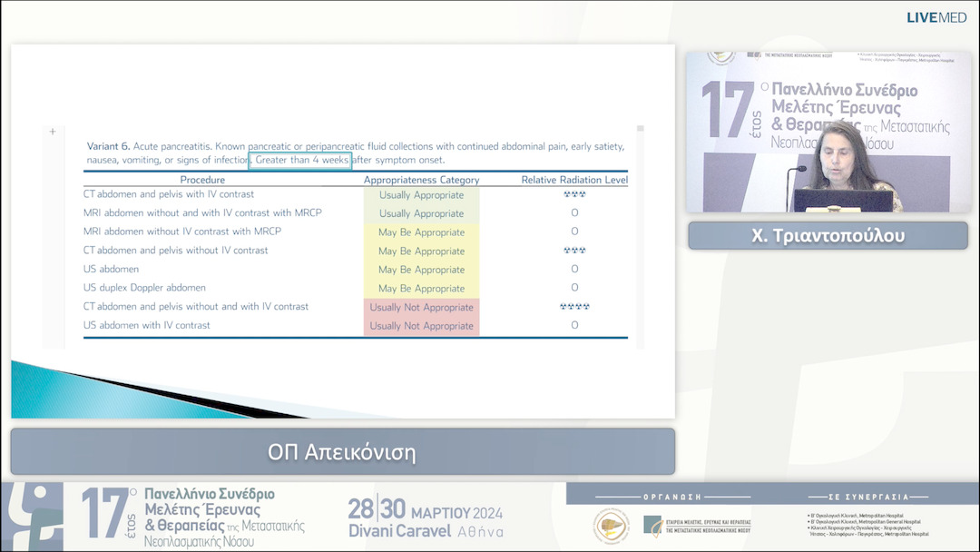This screenshot has width=980, height=552.
Task: Click the speaker name banner Χ. Τριαντοπούλου
Action: (x=827, y=236)
